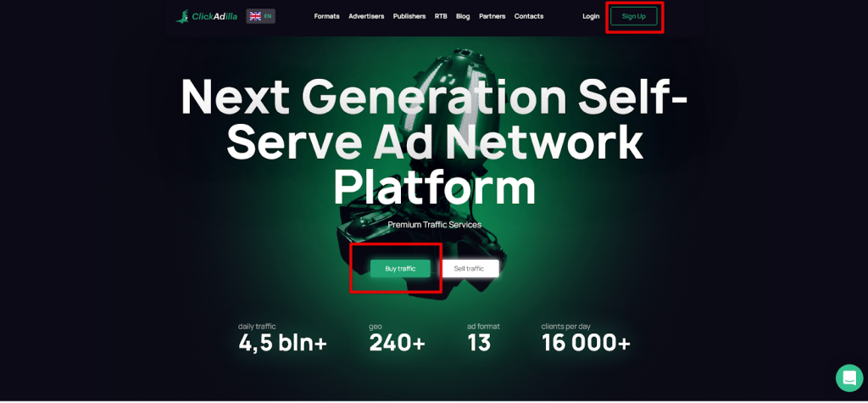Choose the white Sell traffic button
This screenshot has height=403, width=868.
470,268
